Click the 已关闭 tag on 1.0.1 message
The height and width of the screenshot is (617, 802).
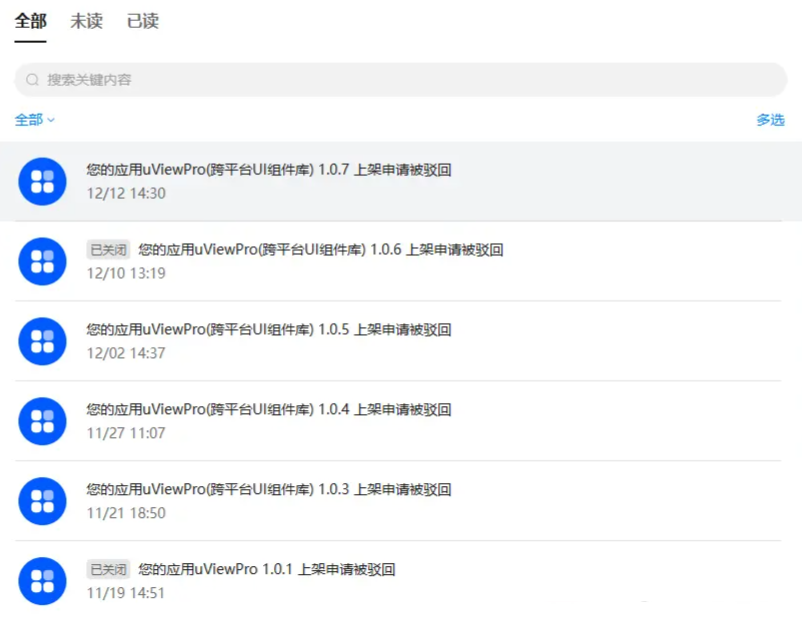(x=108, y=569)
